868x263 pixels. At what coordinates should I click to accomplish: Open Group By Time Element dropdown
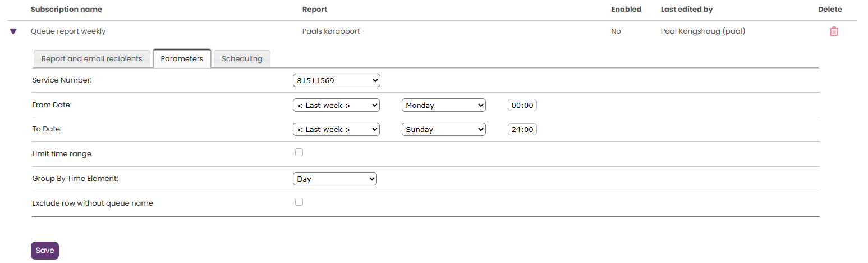334,179
